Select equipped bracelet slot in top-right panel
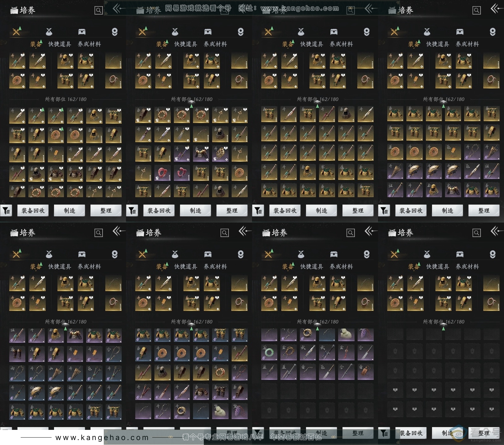 pos(491,80)
